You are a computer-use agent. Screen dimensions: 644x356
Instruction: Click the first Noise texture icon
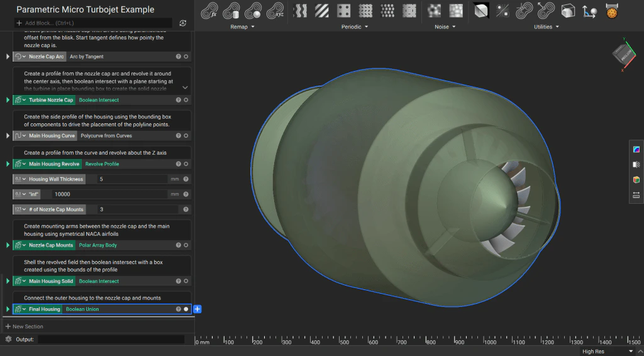[x=434, y=11]
